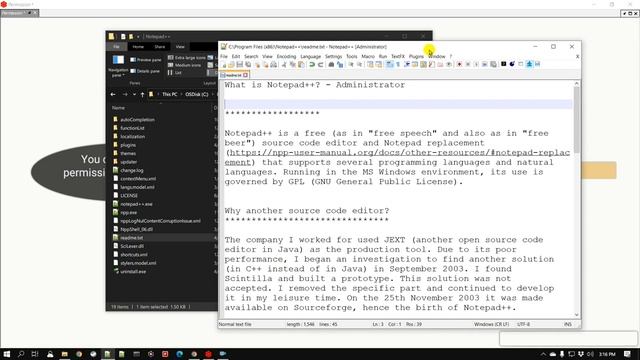The height and width of the screenshot is (360, 640).
Task: Select the readme.txt document tab
Action: [233, 75]
